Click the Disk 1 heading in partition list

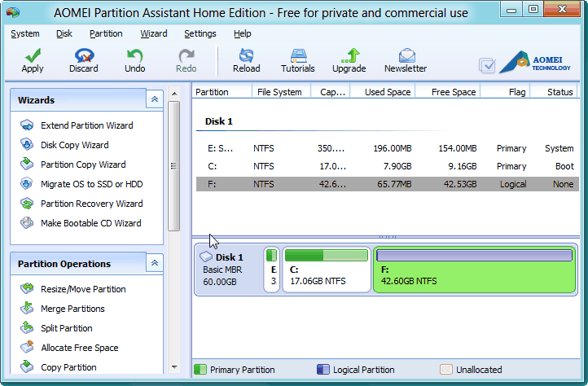(x=218, y=121)
